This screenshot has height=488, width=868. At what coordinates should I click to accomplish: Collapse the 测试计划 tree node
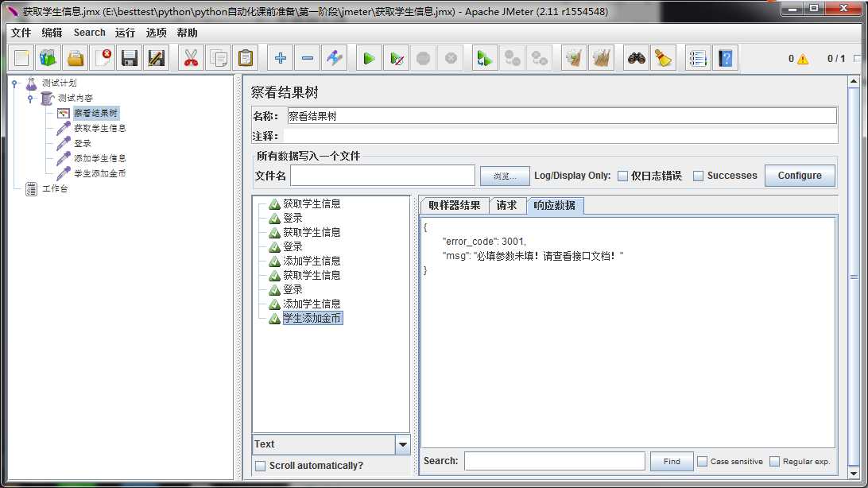[15, 83]
